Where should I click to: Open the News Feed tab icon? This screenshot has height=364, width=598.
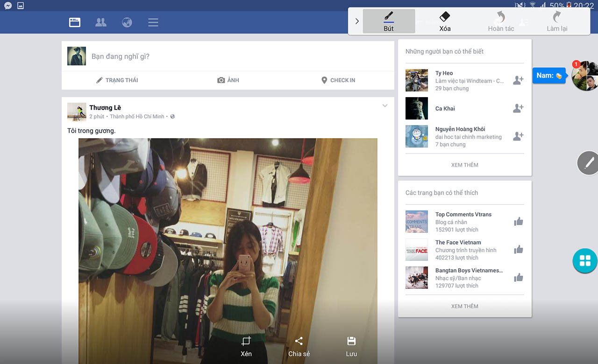(75, 22)
